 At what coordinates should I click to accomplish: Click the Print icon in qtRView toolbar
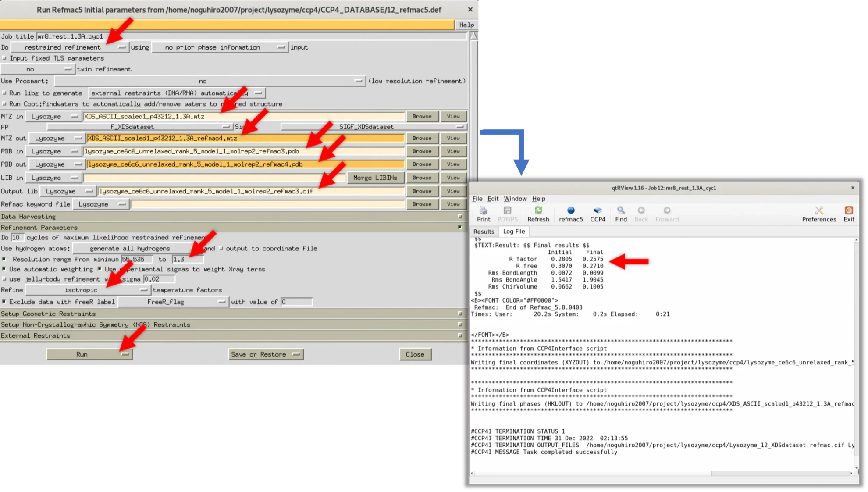484,214
